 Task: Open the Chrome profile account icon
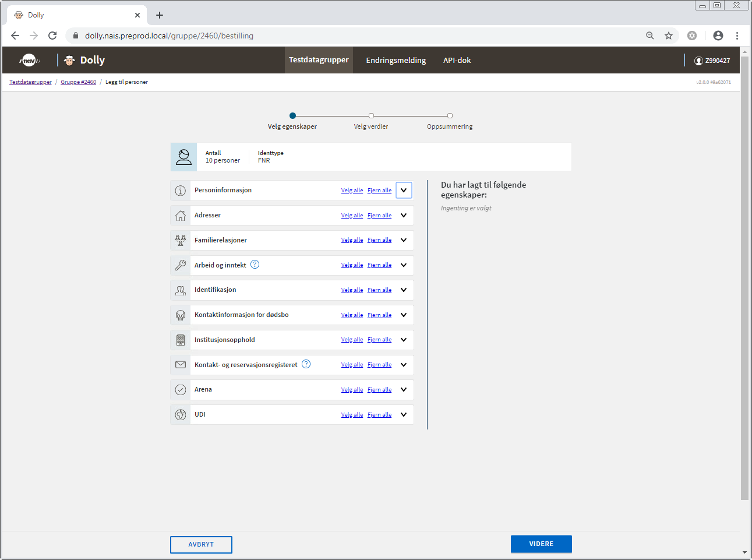click(x=718, y=36)
